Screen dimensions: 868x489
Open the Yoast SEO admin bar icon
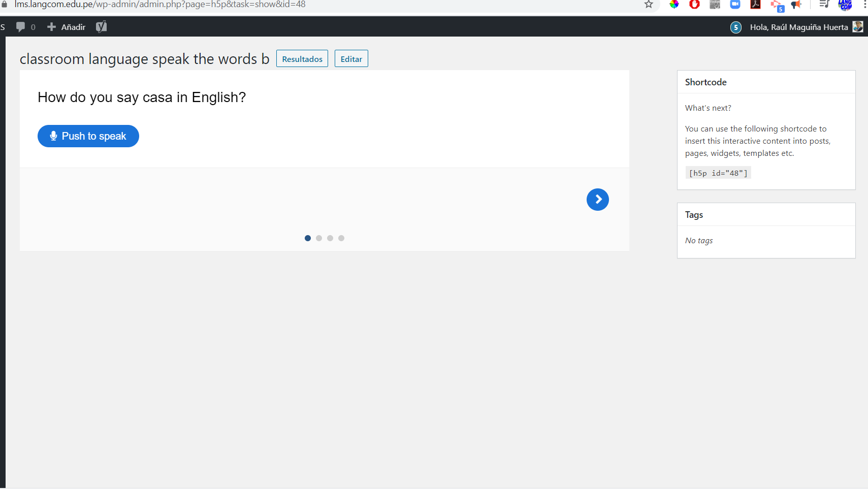(101, 27)
